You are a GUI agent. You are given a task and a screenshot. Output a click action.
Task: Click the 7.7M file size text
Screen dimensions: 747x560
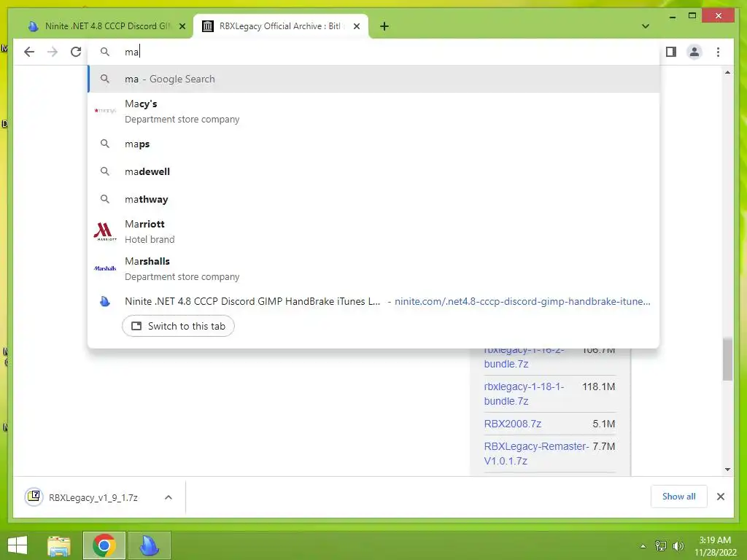pos(603,446)
